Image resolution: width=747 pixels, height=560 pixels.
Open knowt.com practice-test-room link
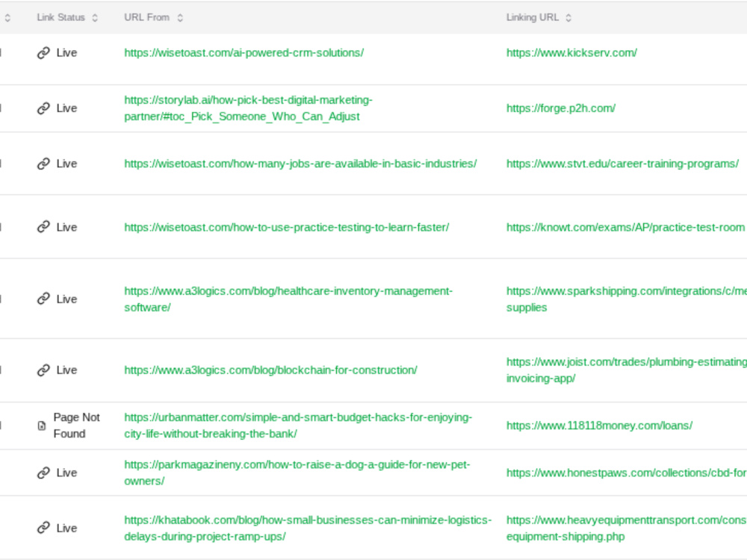pos(625,228)
